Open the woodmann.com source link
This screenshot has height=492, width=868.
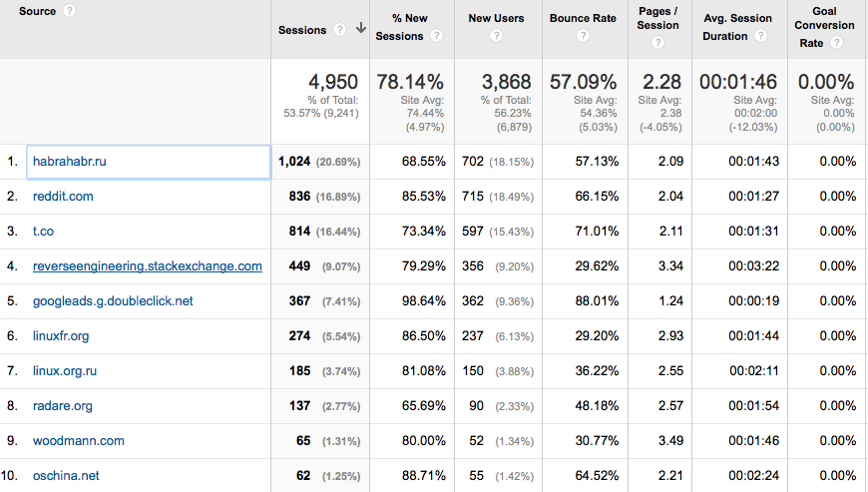pyautogui.click(x=78, y=440)
